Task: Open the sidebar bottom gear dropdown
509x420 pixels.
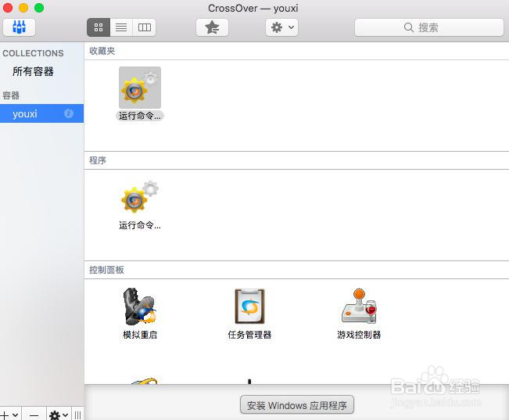Action: pyautogui.click(x=59, y=415)
